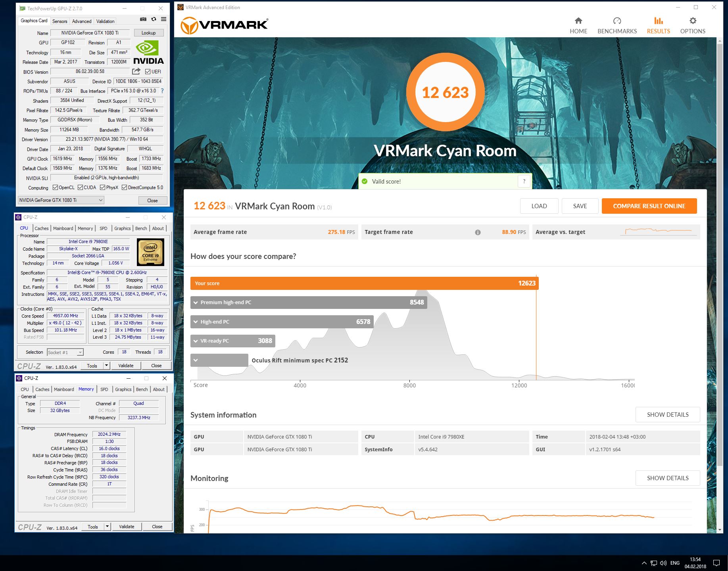Open the Bench tab in CPU-Z CPU window
The width and height of the screenshot is (728, 571).
click(141, 228)
